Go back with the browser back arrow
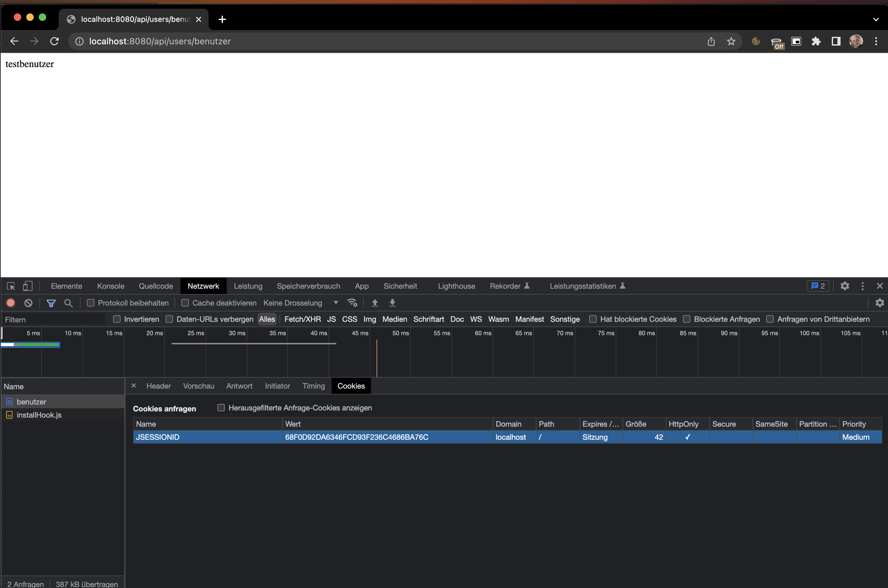Screen dimensions: 888x588 pos(14,41)
